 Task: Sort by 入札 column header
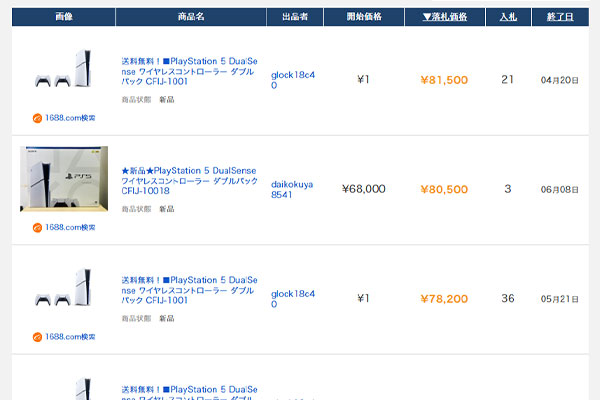coord(508,17)
